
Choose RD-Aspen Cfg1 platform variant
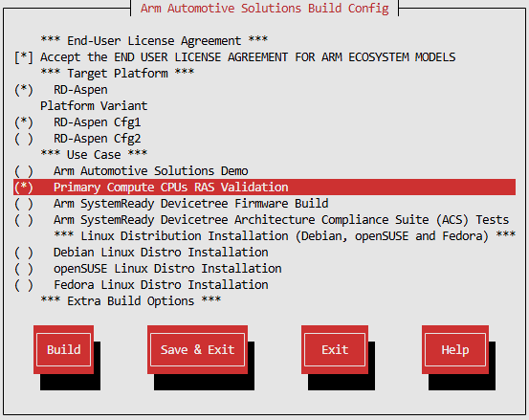point(77,122)
